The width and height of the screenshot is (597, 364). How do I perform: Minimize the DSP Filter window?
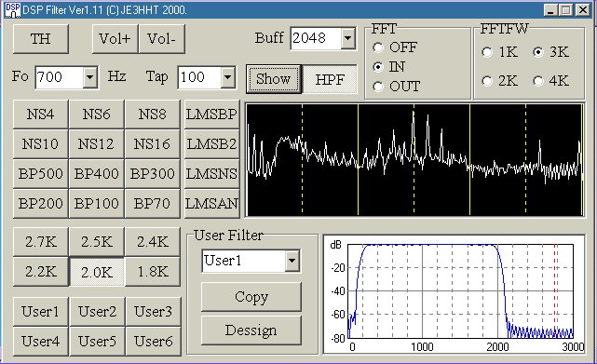(x=550, y=10)
